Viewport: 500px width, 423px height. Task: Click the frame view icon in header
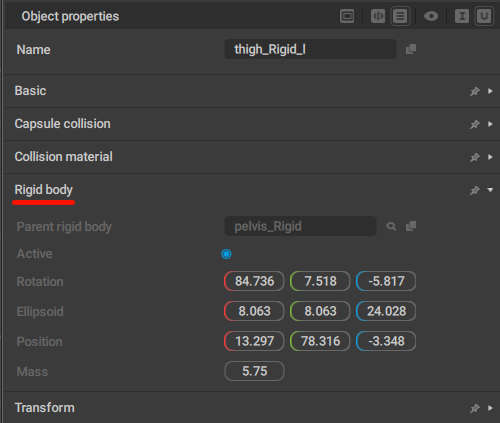[x=347, y=16]
